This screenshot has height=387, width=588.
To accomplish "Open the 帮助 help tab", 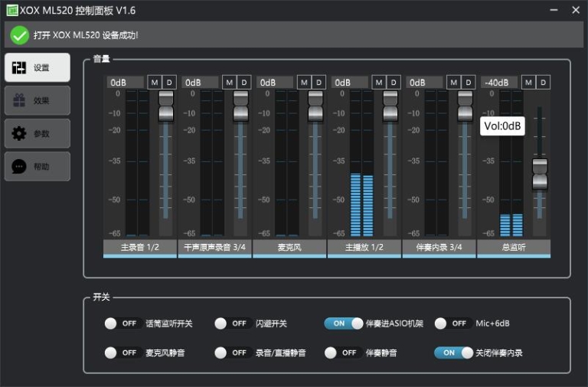I will (37, 166).
